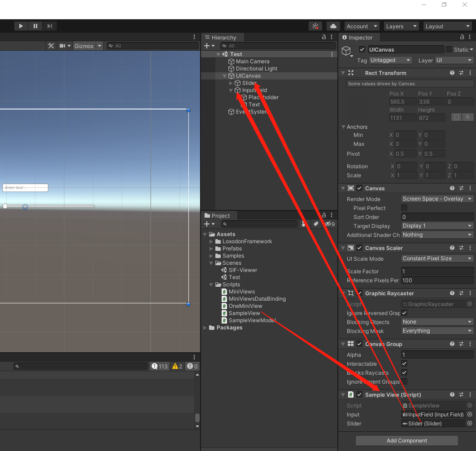Open Unity cloud services via the cloud icon

click(332, 26)
